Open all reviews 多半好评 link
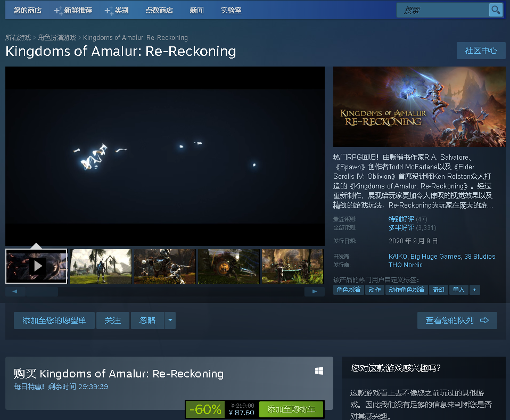Screen dimensions: 510x420 pyautogui.click(x=401, y=228)
